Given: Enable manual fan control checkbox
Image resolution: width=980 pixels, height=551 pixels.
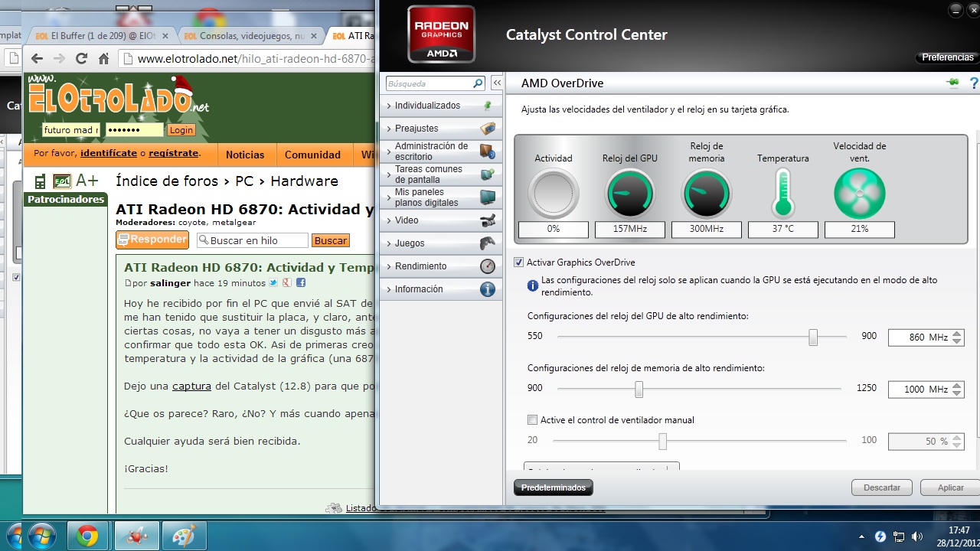Looking at the screenshot, I should [x=533, y=420].
